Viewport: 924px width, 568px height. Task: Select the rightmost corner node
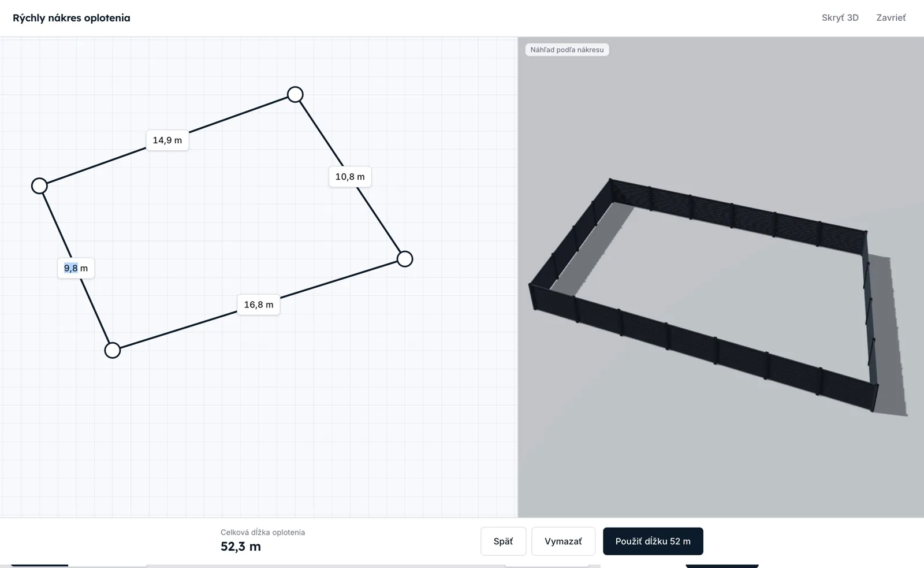pos(405,259)
